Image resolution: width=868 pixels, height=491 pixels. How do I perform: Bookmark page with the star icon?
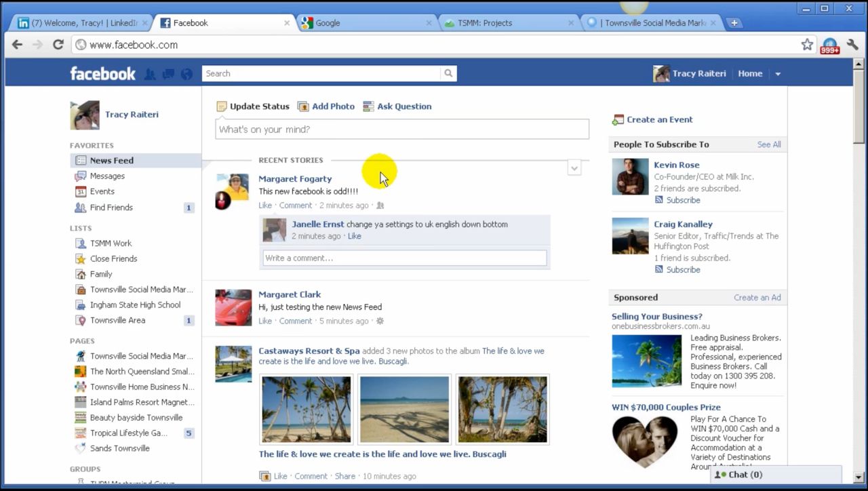click(x=807, y=45)
